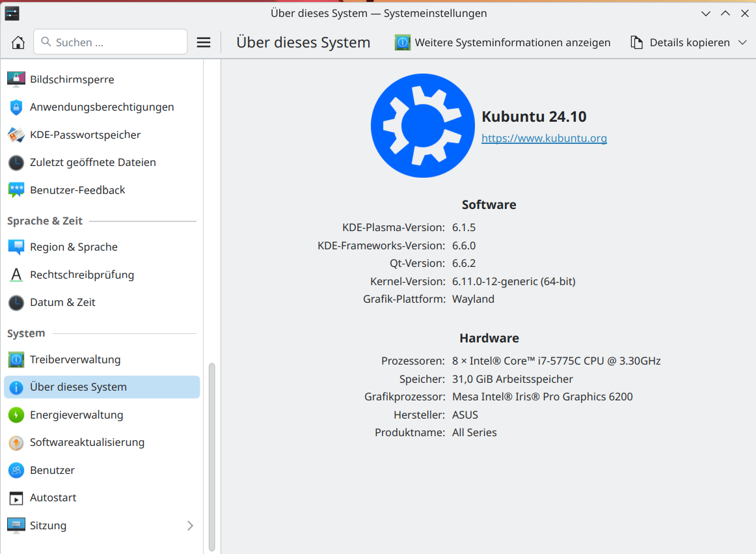Click the Sitzung monitor icon
Viewport: 756px width, 554px height.
point(16,525)
